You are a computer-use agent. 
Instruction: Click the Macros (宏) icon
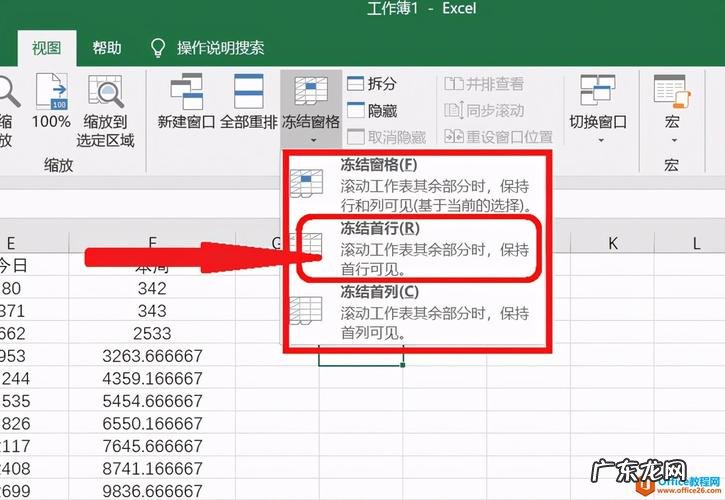[671, 93]
